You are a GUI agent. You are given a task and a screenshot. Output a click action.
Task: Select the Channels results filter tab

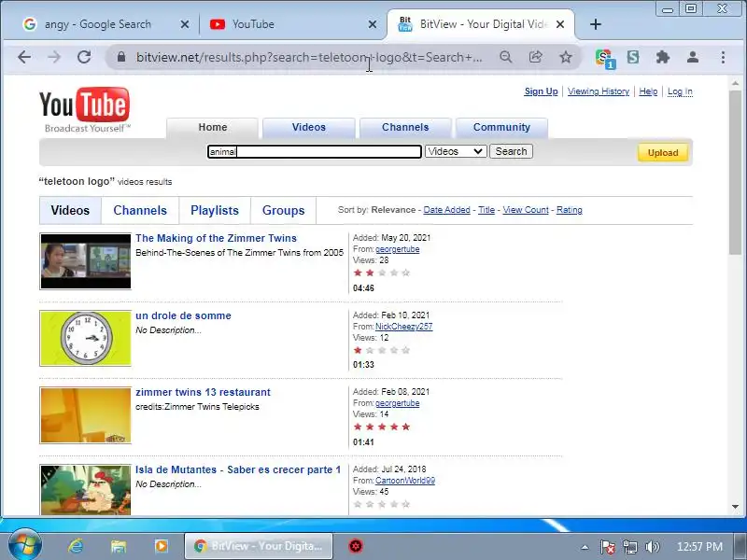pyautogui.click(x=140, y=211)
